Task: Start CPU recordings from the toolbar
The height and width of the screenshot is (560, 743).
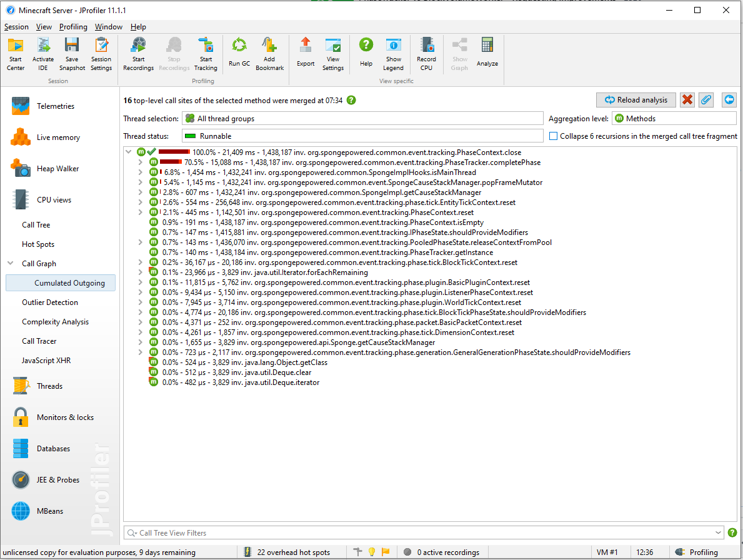Action: (x=137, y=53)
